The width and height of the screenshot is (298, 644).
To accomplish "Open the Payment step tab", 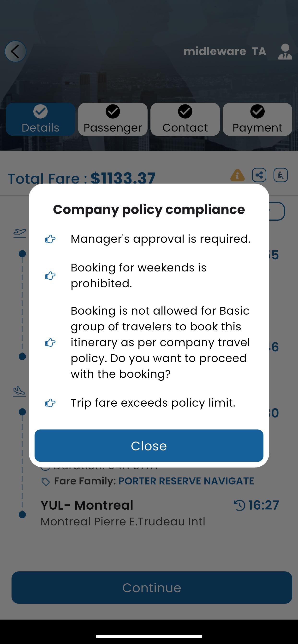I will point(257,119).
